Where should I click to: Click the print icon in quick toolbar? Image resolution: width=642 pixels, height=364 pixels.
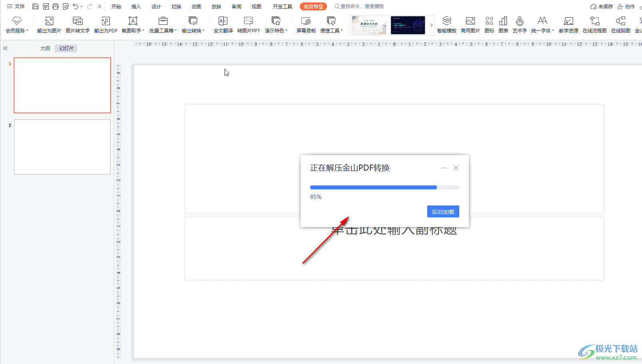55,6
